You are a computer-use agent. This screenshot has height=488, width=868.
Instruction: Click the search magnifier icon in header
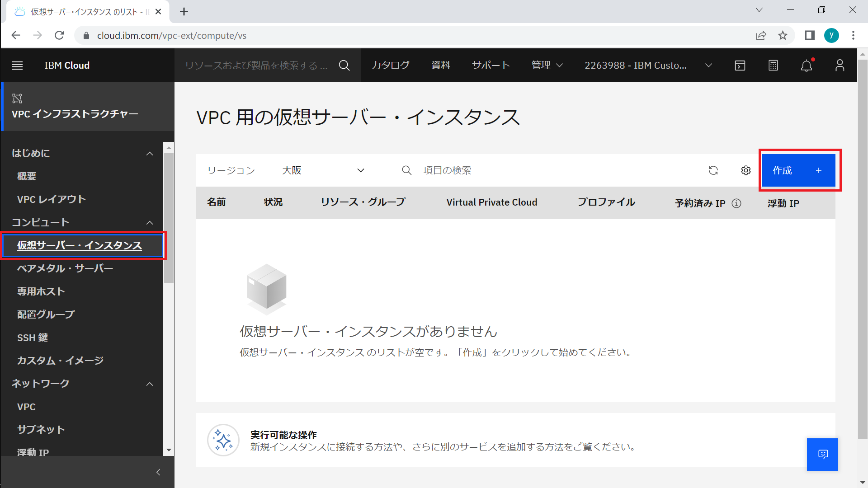(344, 66)
